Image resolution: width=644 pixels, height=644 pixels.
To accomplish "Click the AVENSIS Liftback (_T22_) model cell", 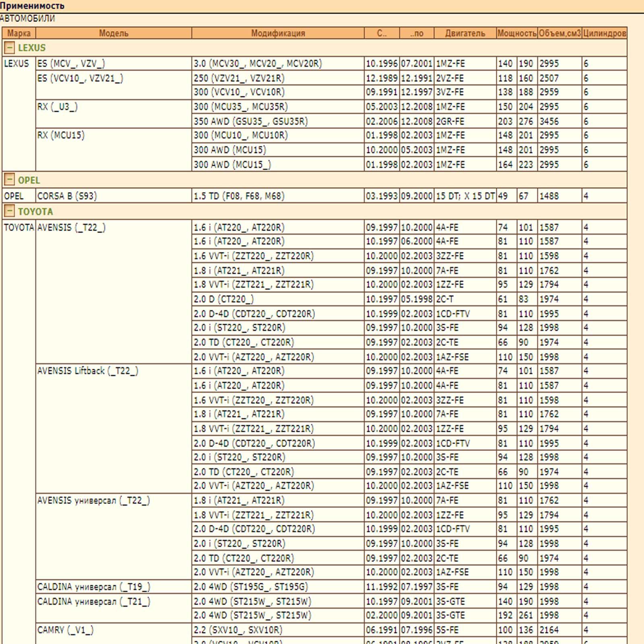I will 88,371.
